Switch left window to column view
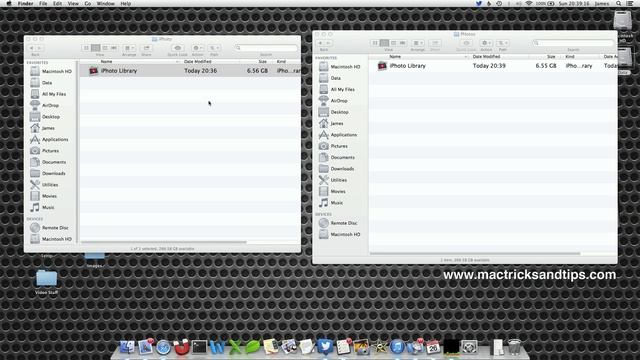640x360 pixels. click(105, 48)
